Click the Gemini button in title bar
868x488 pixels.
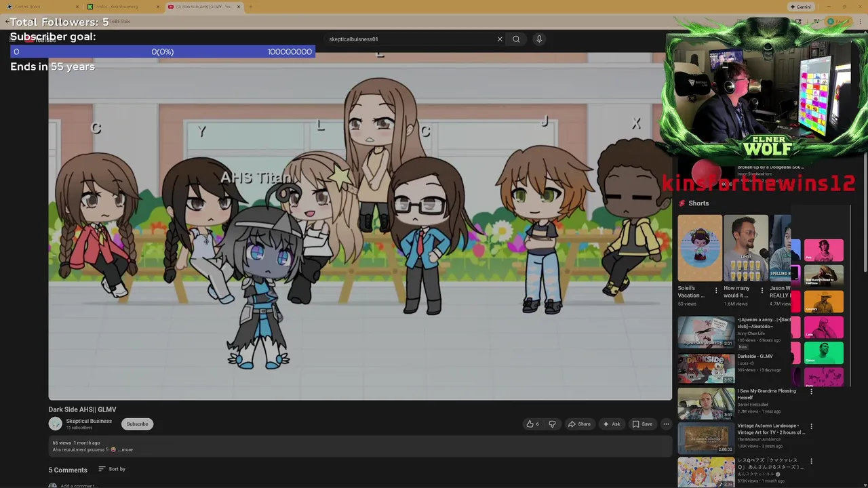coord(801,7)
